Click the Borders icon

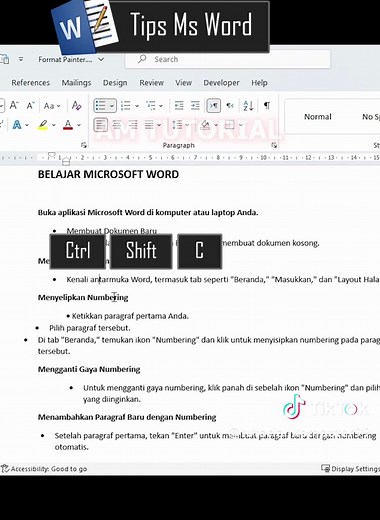point(230,125)
